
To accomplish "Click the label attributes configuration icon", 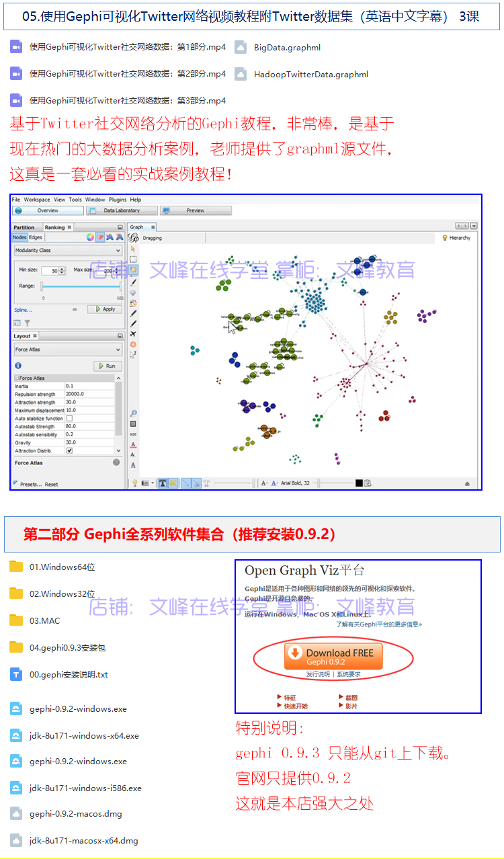I will [x=368, y=483].
